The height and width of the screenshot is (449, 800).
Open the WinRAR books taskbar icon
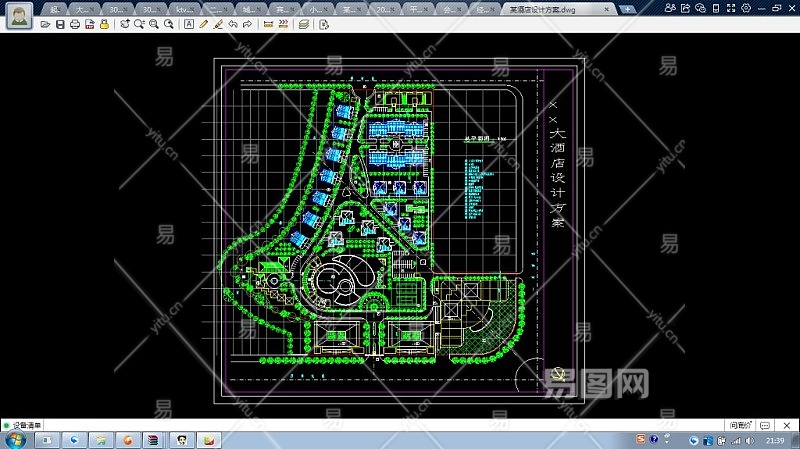(155, 440)
